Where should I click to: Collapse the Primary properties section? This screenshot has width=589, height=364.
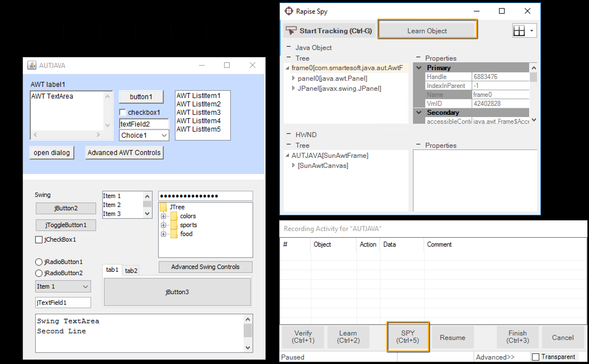(x=419, y=68)
